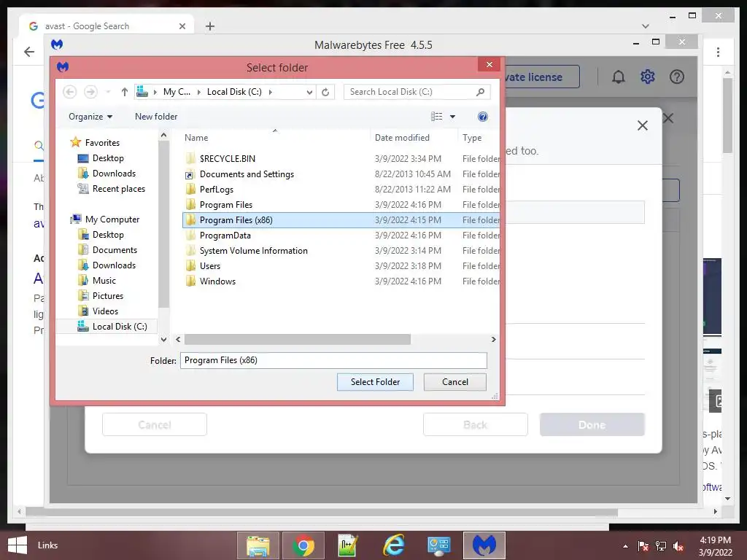747x560 pixels.
Task: Open a new Chrome tab with plus
Action: (x=210, y=26)
